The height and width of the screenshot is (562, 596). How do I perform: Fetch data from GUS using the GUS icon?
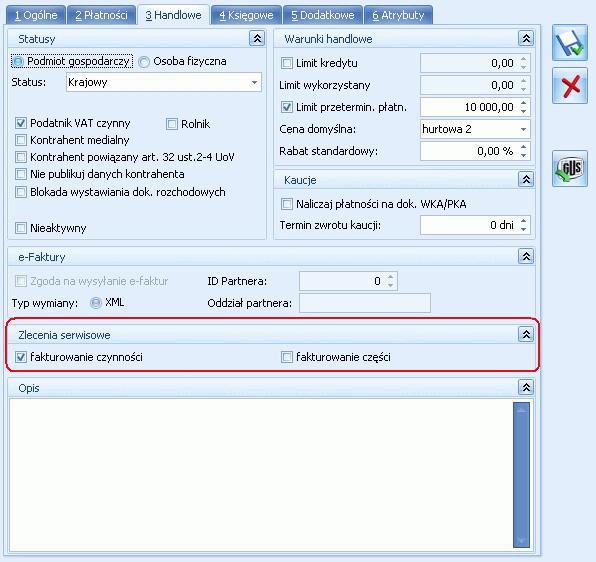tap(570, 168)
